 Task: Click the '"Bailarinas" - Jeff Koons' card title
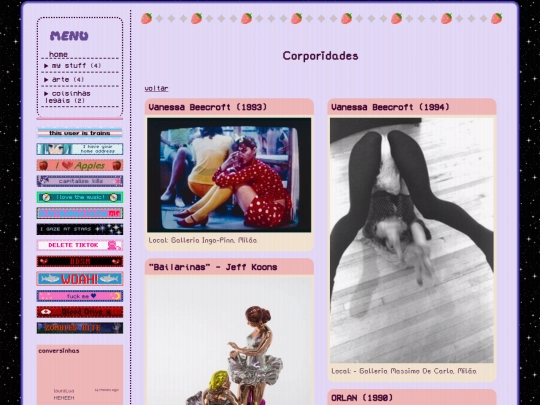[x=213, y=267]
